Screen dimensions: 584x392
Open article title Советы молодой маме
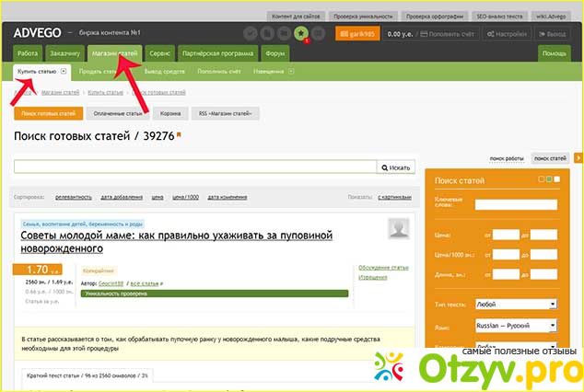pos(176,242)
